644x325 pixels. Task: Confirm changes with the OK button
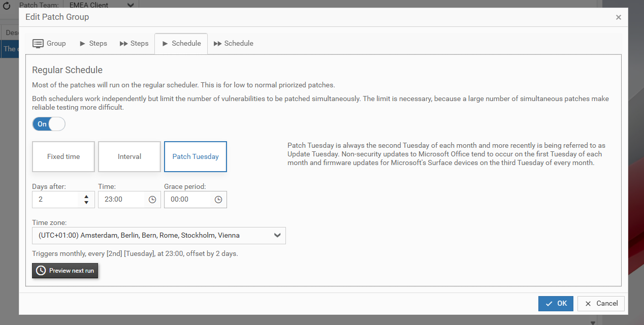[x=556, y=303]
